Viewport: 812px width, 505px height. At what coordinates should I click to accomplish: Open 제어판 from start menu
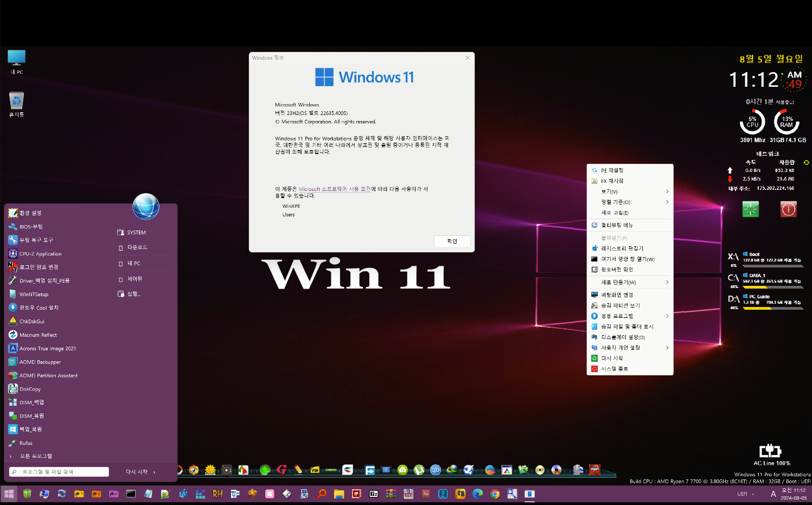135,279
